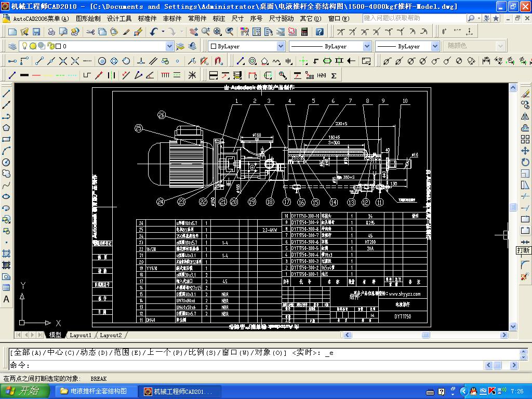Select the Circle draw tool
532x399 pixels.
[x=6, y=162]
